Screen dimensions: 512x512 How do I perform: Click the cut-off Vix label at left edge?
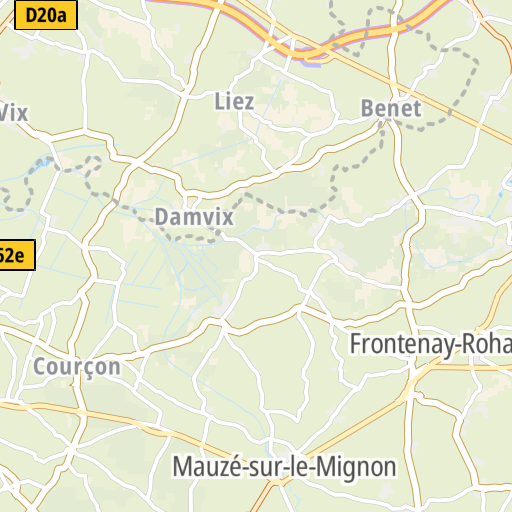pyautogui.click(x=14, y=113)
